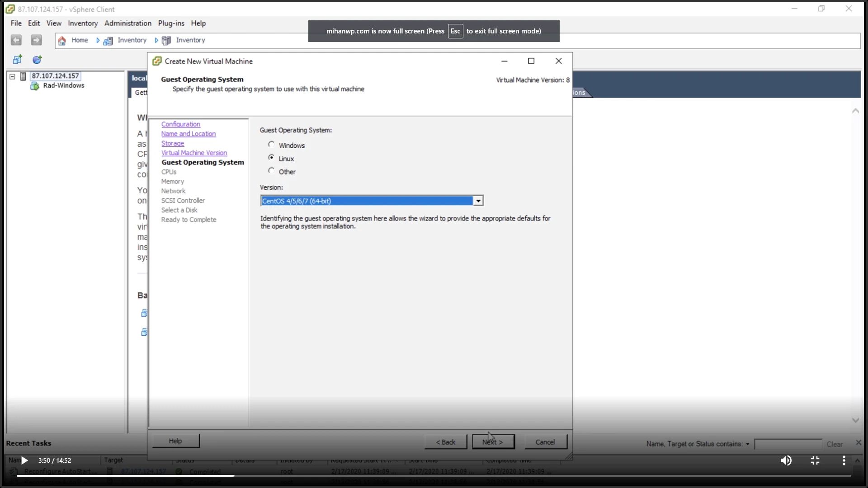Click the Back button in the wizard
Image resolution: width=868 pixels, height=488 pixels.
point(446,442)
